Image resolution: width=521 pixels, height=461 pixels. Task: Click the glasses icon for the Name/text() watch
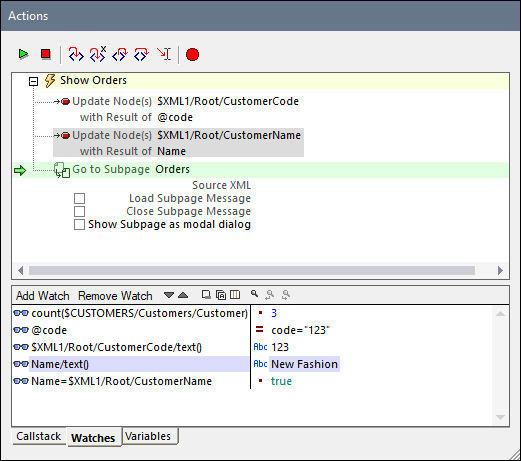click(21, 364)
